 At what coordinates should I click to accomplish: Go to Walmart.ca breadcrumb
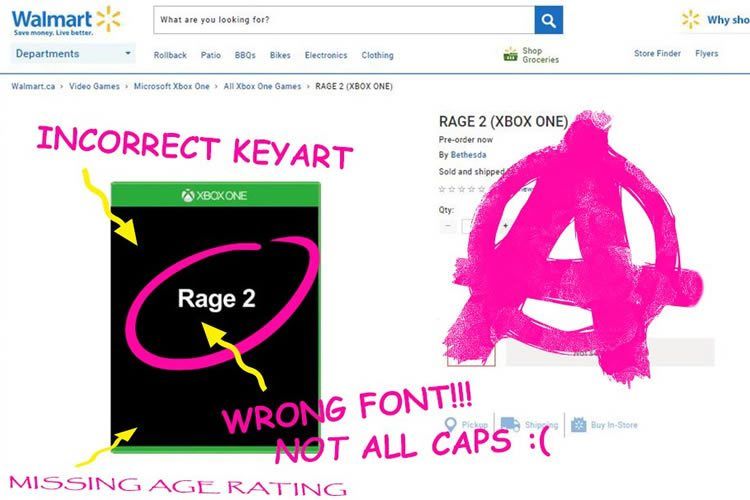[x=33, y=86]
